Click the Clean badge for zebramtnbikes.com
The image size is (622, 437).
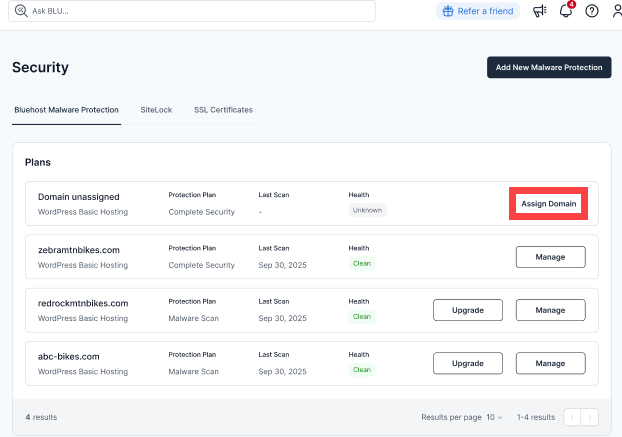coord(362,263)
